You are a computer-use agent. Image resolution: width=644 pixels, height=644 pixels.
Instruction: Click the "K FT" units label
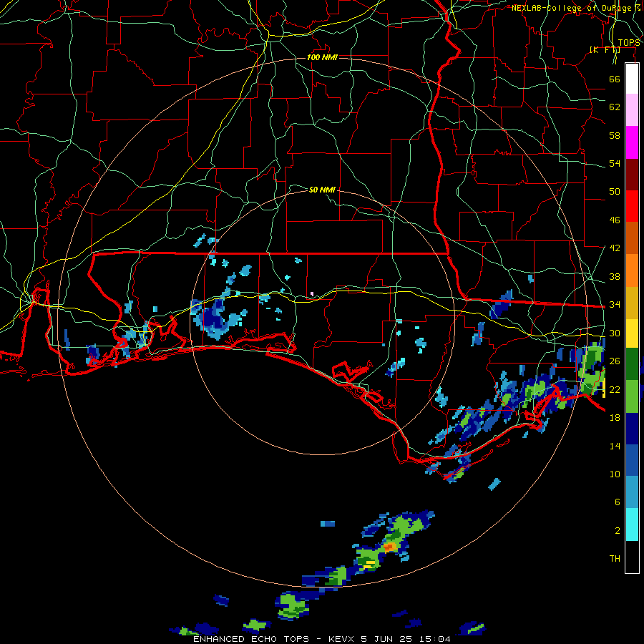click(605, 50)
